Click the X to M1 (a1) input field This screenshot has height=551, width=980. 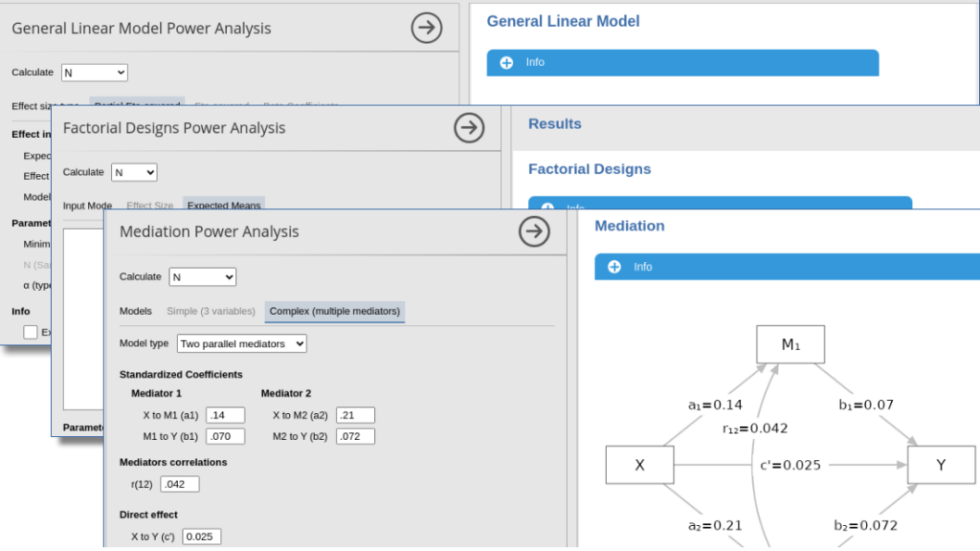(x=225, y=416)
